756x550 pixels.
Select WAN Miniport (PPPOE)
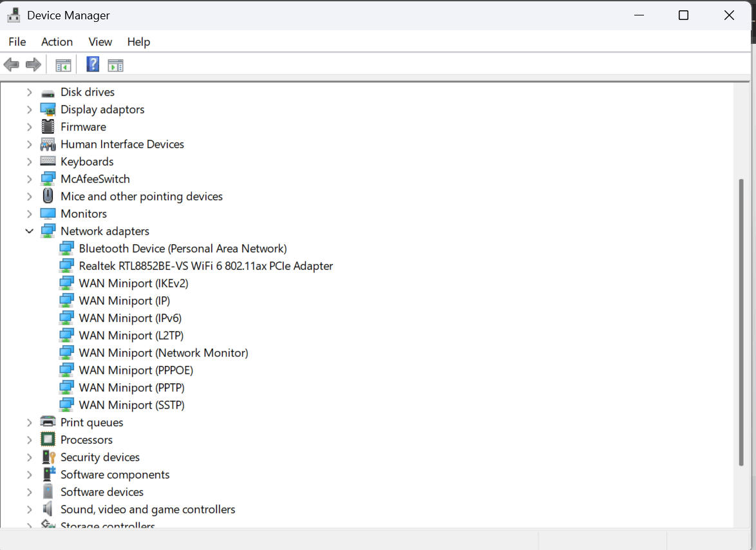click(x=136, y=370)
